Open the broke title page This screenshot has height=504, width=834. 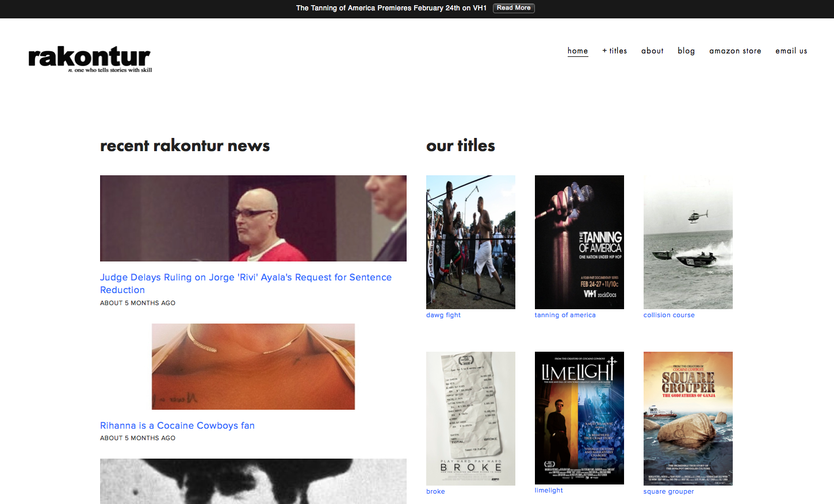click(x=435, y=491)
